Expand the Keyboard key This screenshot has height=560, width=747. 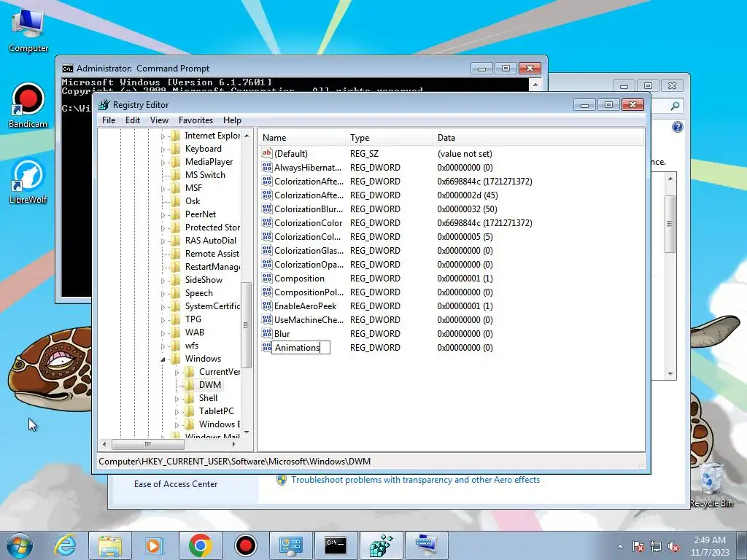tap(163, 149)
